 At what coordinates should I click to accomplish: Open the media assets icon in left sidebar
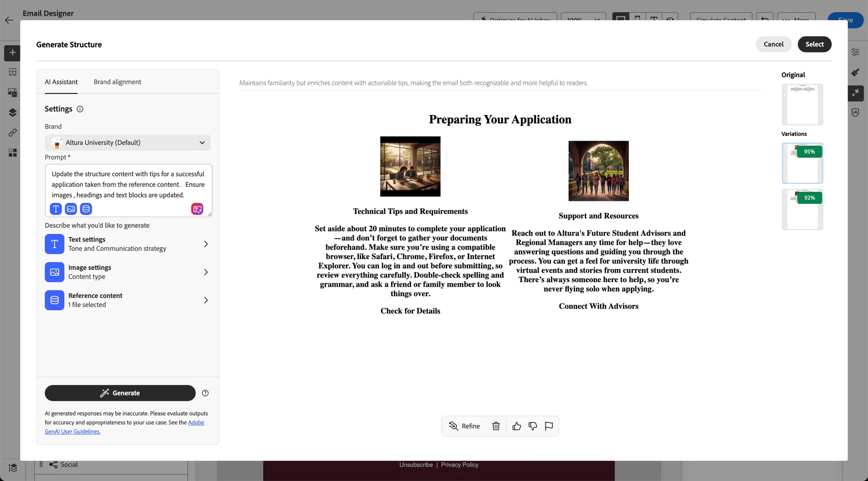click(13, 92)
